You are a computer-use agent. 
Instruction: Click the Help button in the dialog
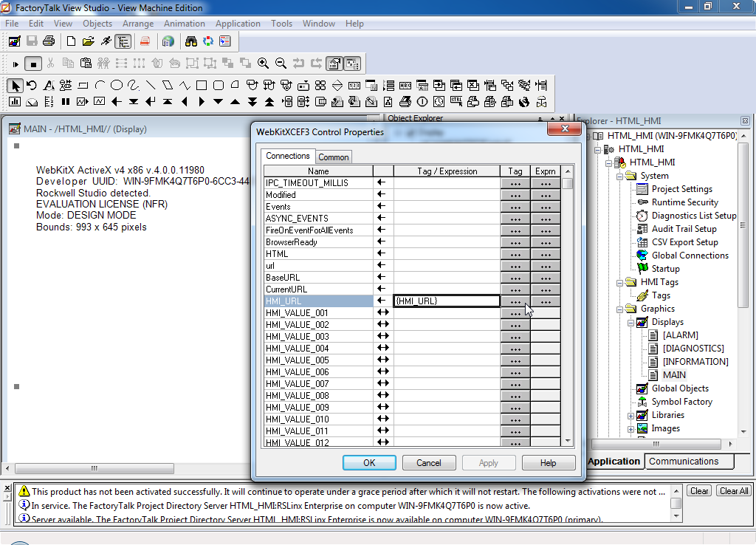[x=549, y=463]
